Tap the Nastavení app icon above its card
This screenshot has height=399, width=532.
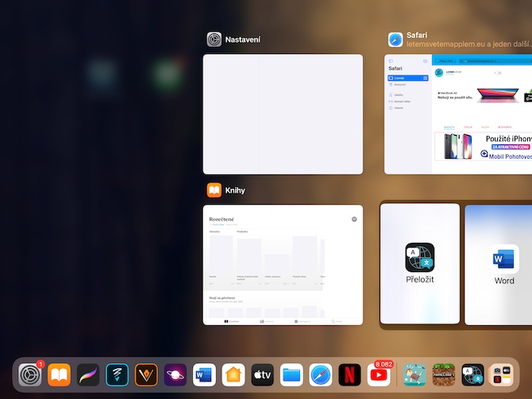(x=214, y=40)
